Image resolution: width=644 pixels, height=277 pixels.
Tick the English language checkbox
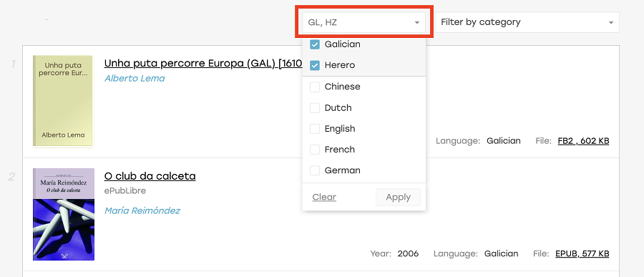point(315,129)
